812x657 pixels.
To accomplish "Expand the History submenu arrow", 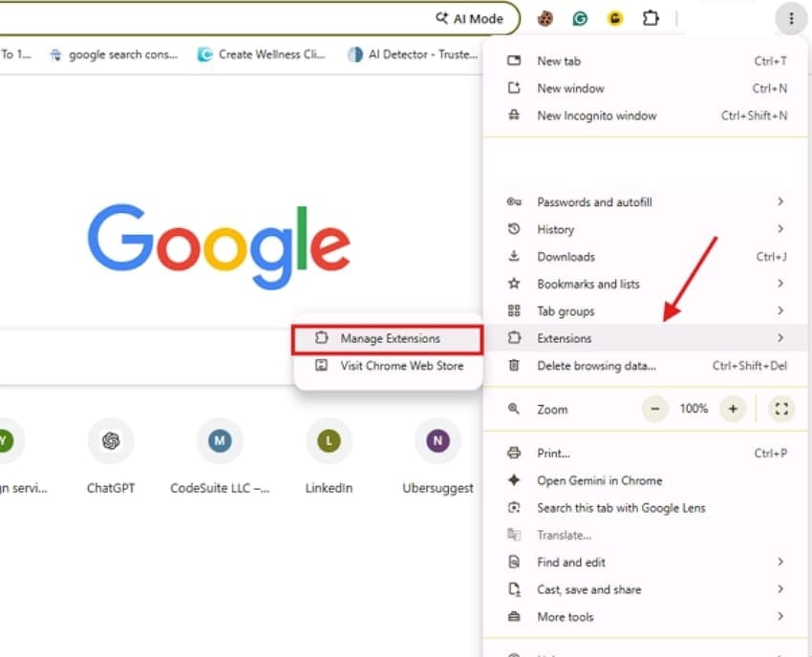I will click(x=780, y=229).
